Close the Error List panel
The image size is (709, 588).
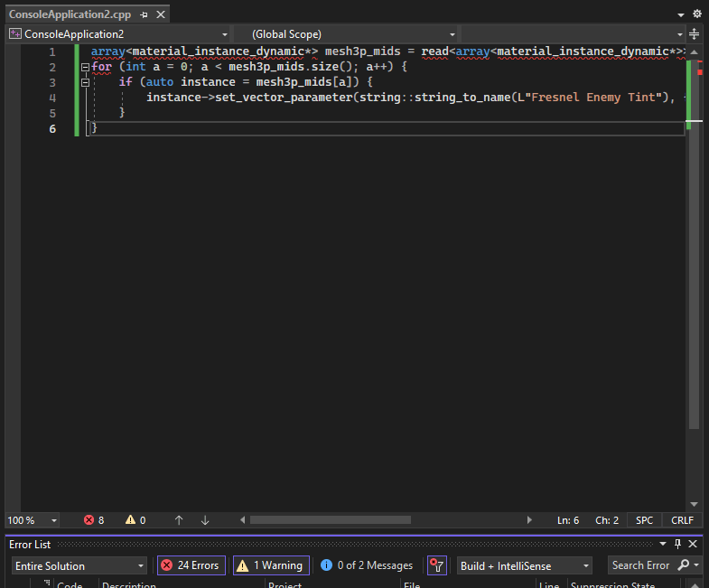point(693,544)
